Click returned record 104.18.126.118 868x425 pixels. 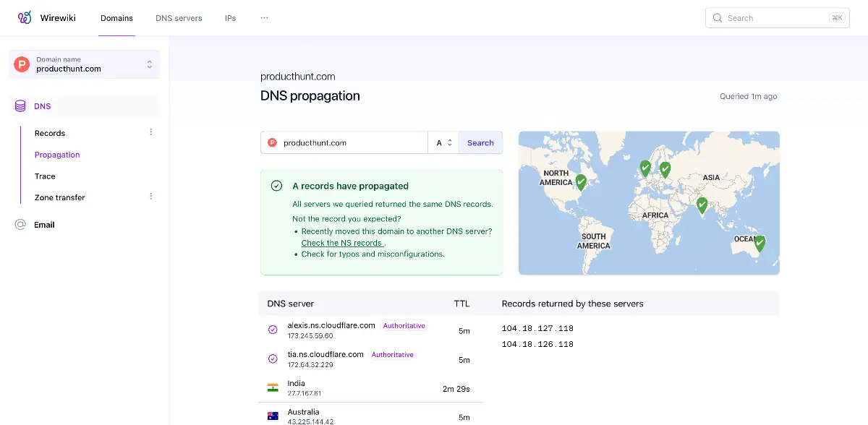tap(537, 344)
